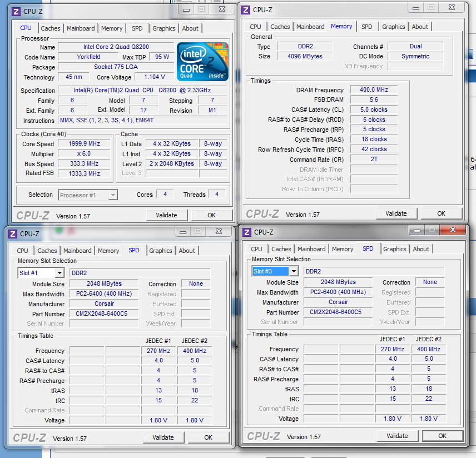The width and height of the screenshot is (476, 458).
Task: Click the CPU-Z icon in top-left window title
Action: [16, 12]
